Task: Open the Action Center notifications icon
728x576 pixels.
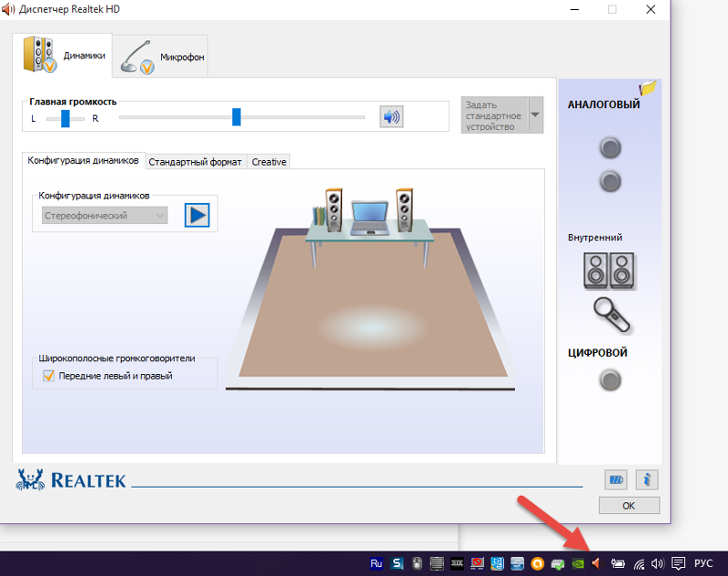Action: [678, 563]
